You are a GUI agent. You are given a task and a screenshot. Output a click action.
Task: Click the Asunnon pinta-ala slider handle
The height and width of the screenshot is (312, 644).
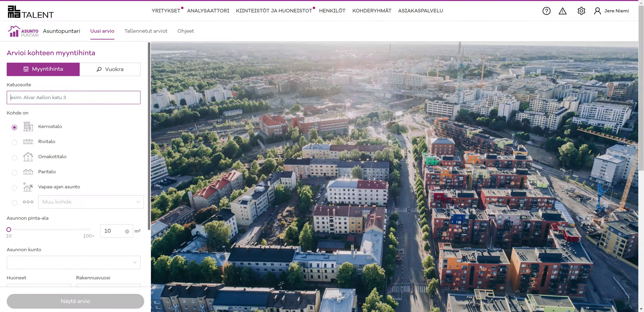9,229
